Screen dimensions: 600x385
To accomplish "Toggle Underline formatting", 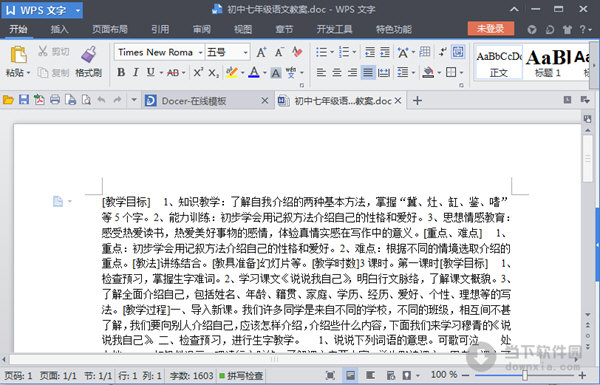I will point(151,72).
